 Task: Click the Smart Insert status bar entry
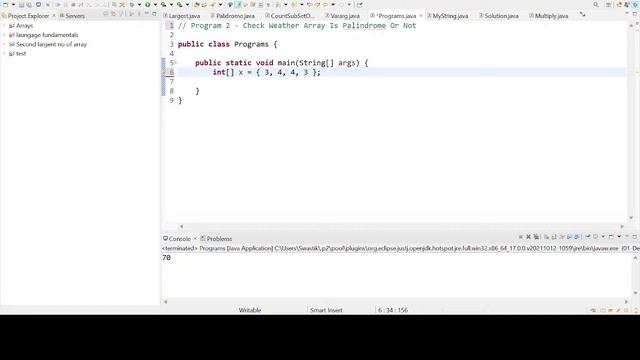[326, 310]
